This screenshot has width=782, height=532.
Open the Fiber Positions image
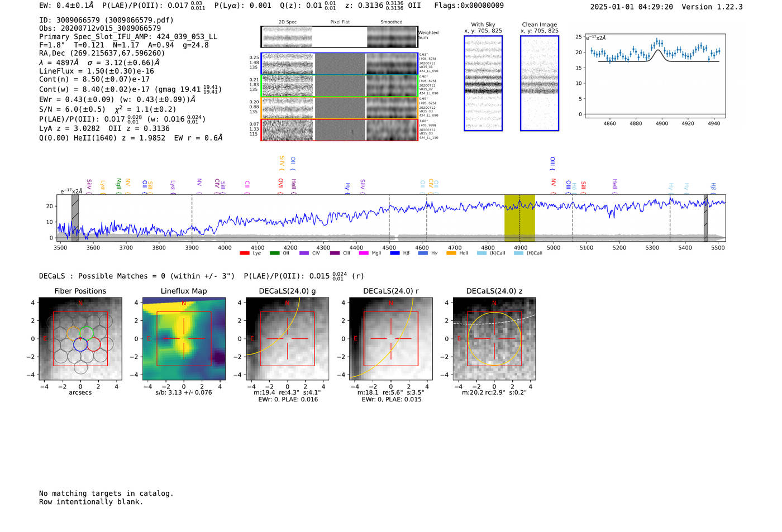(80, 339)
